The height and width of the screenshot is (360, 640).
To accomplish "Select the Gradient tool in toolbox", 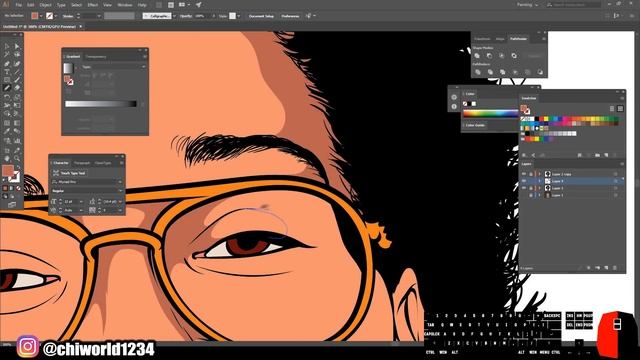I will 17,123.
